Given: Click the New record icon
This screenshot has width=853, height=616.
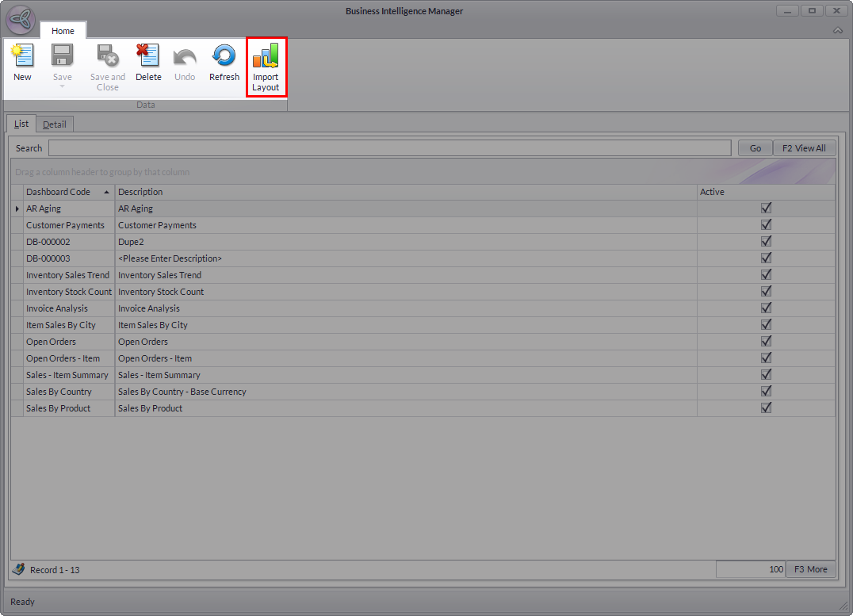Looking at the screenshot, I should pyautogui.click(x=22, y=56).
